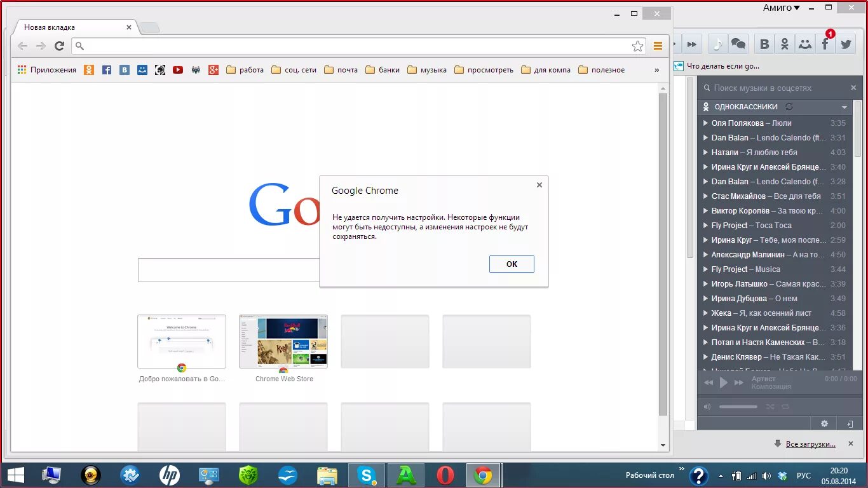
Task: Open the music note panel in Amigo
Action: click(717, 44)
